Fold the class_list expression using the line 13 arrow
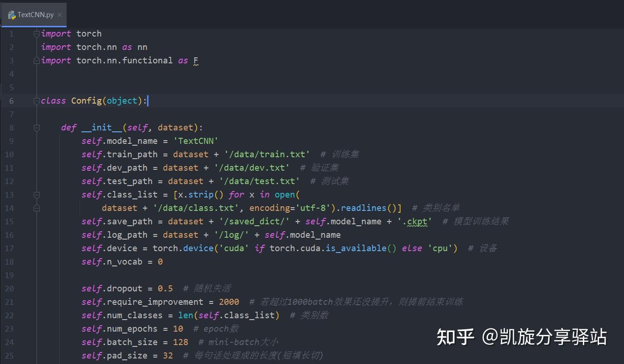The width and height of the screenshot is (624, 364). (37, 194)
